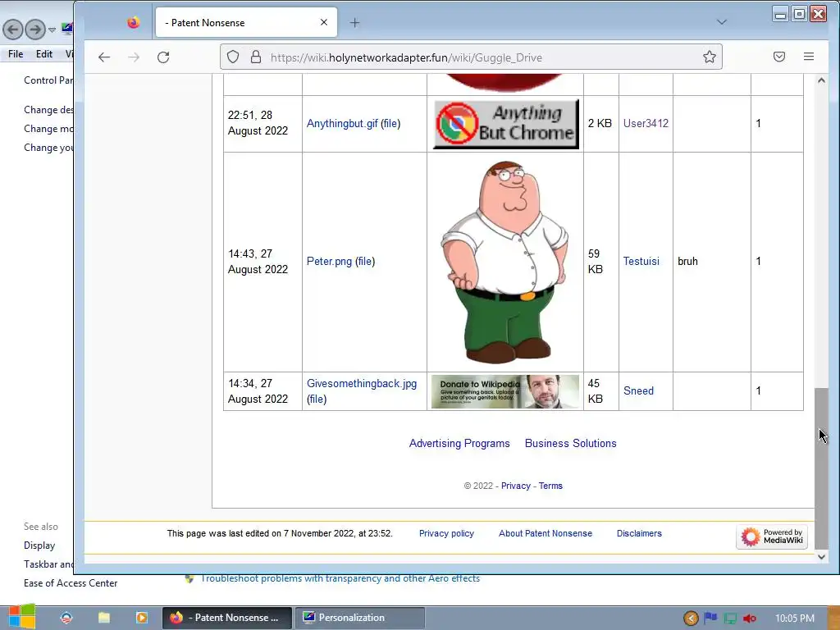Viewport: 840px width, 630px height.
Task: Select the Patent Nonsense browser tab
Action: click(x=246, y=22)
